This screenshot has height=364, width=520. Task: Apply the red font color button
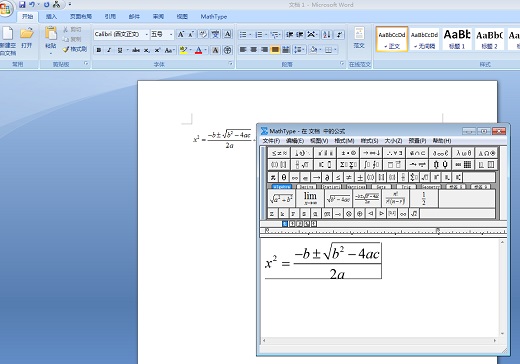click(x=199, y=50)
